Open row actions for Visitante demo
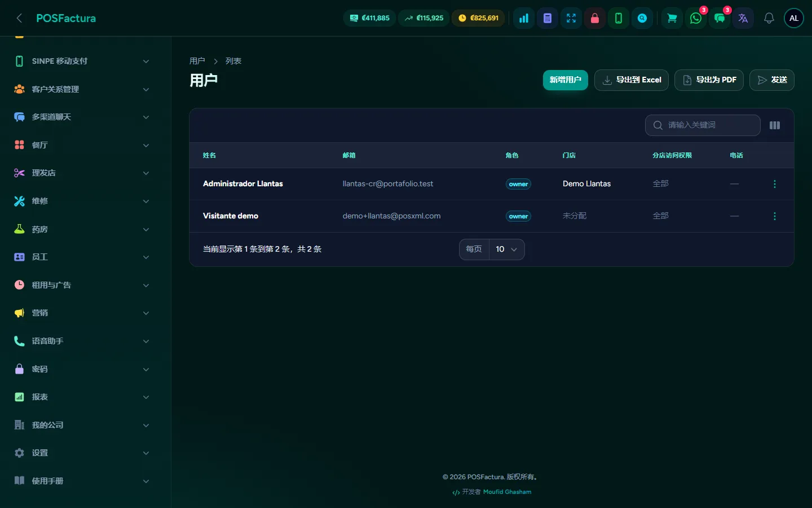 pos(775,216)
